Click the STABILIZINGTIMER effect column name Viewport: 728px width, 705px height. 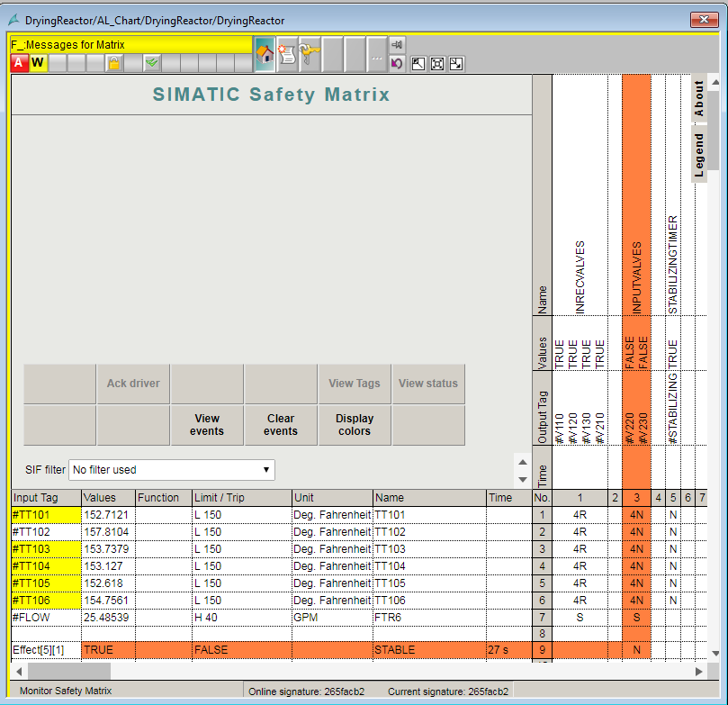tap(673, 265)
